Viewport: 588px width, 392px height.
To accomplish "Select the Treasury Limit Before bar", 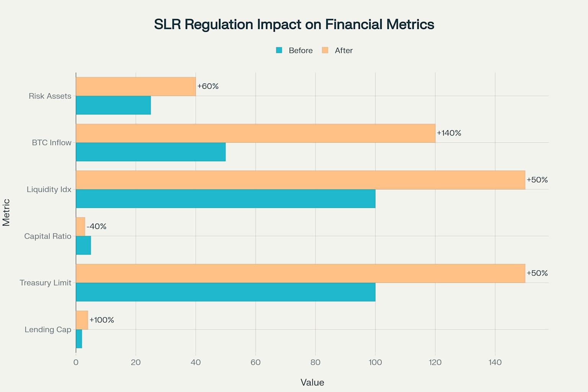I will (225, 292).
